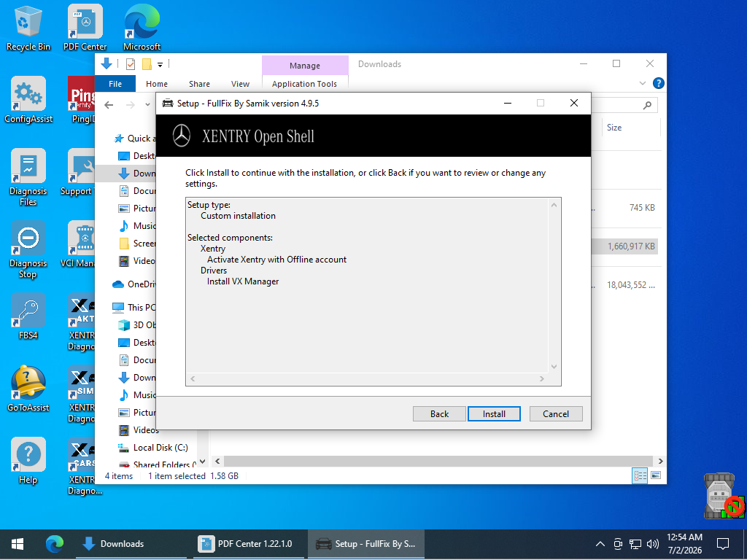Select Local Disk (C:) in navigation pane
This screenshot has width=747, height=560.
coord(153,448)
